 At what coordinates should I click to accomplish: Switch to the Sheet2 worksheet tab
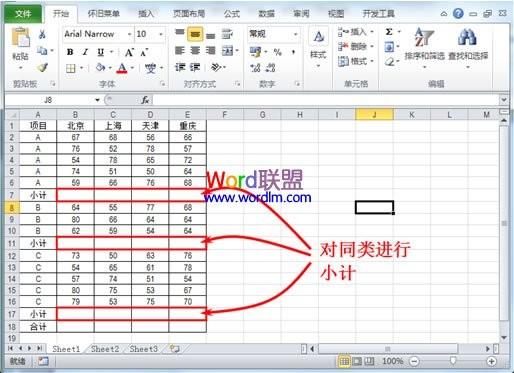coord(105,349)
